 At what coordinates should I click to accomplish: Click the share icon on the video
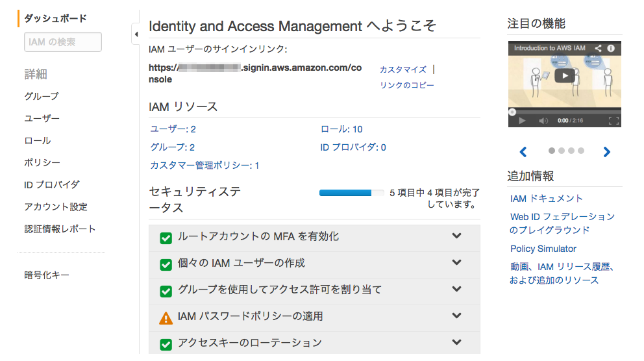599,48
